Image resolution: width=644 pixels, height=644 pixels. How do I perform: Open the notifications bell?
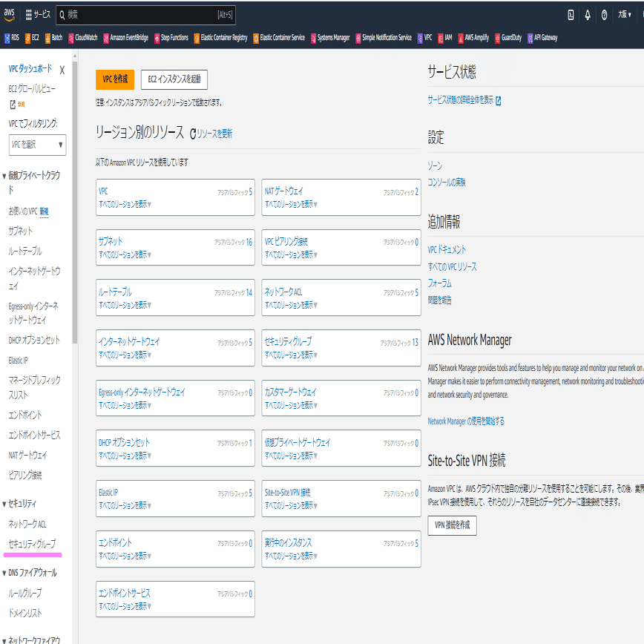tap(588, 15)
